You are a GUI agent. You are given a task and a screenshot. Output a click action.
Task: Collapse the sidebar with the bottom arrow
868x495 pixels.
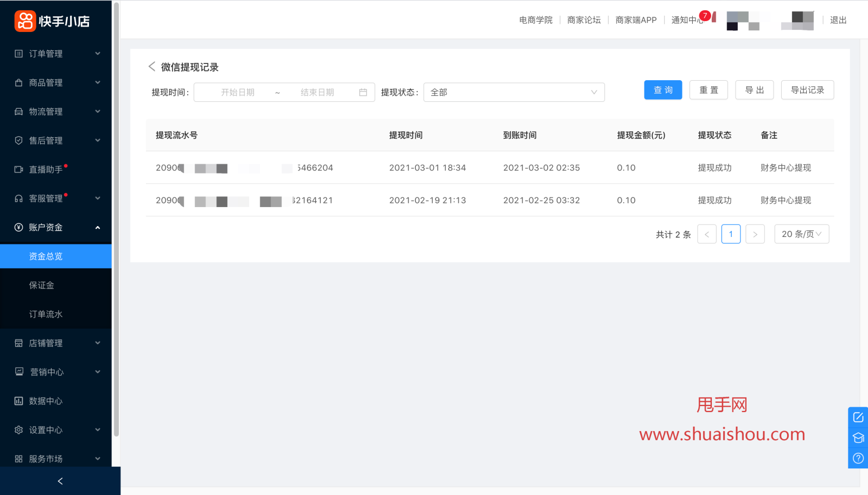(60, 481)
